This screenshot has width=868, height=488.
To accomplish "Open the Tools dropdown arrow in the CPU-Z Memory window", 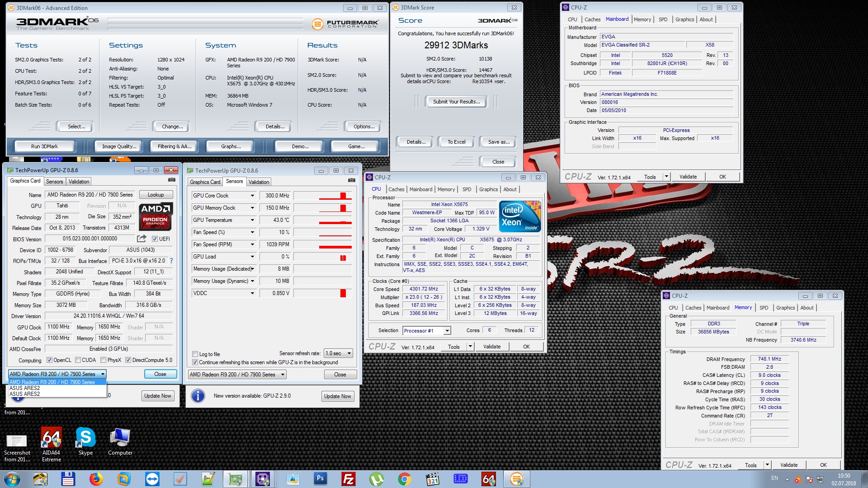I will 767,465.
